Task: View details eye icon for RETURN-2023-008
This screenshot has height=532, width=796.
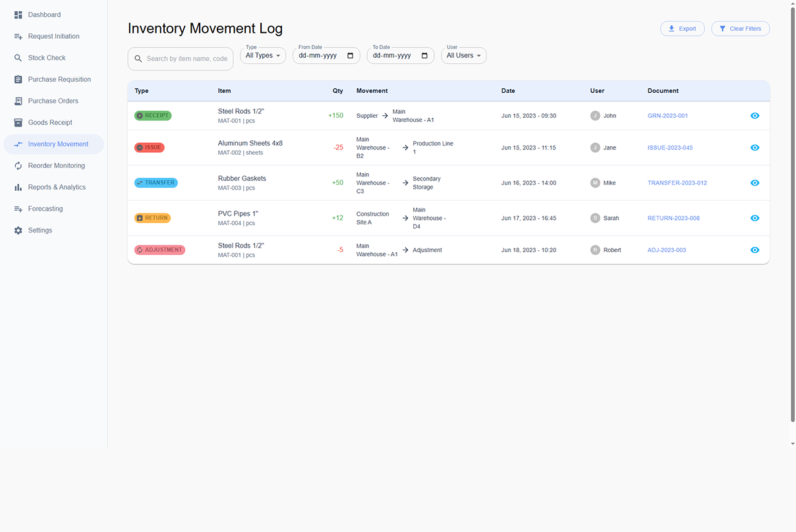Action: tap(755, 218)
